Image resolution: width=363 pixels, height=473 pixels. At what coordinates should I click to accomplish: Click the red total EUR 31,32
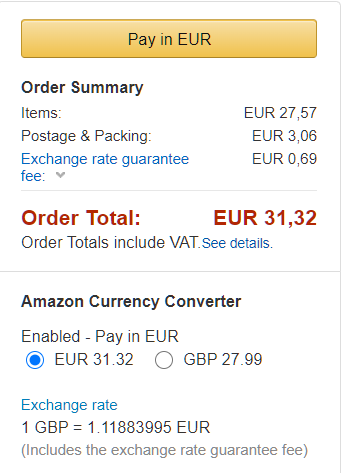pos(265,218)
